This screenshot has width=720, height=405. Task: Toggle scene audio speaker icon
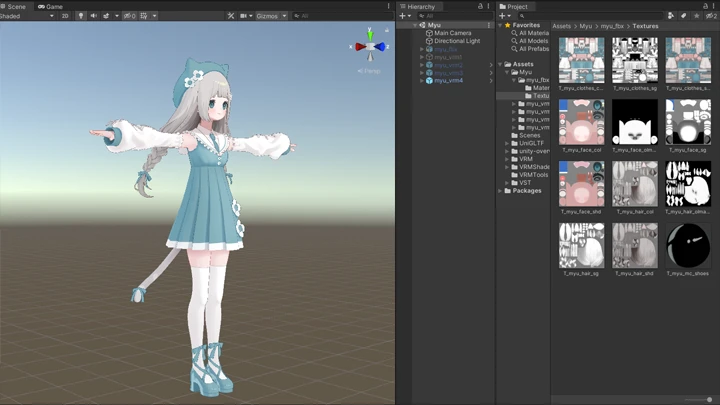(x=92, y=16)
